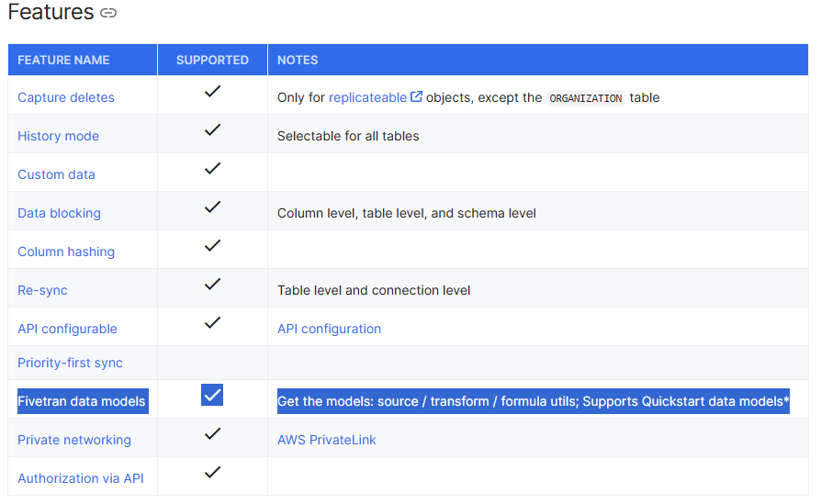The image size is (821, 504).
Task: Click the checkmark in Authorization via API row
Action: click(212, 472)
